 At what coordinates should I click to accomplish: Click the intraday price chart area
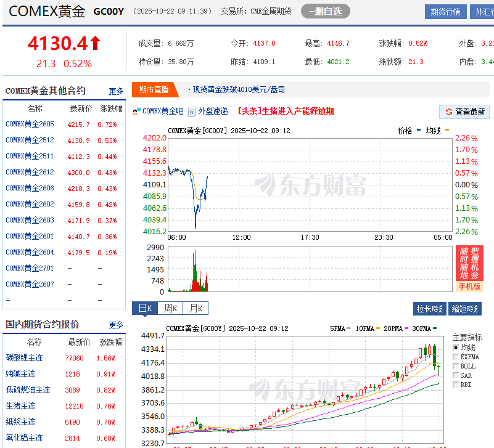(x=310, y=185)
